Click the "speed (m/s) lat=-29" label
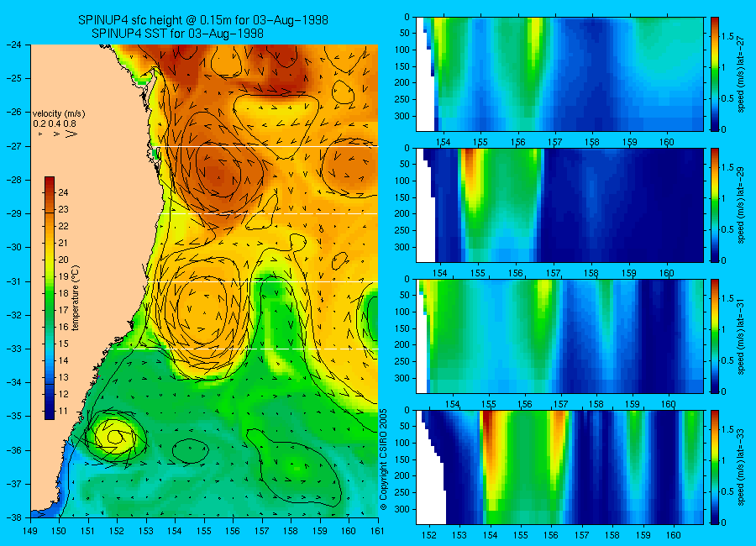This screenshot has height=546, width=756. 741,205
